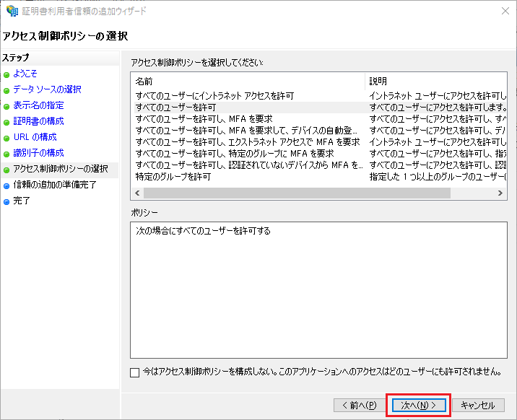Viewport: 517px width, 420px height.
Task: Click left arrow of horizontal scrollbar
Action: [x=137, y=193]
